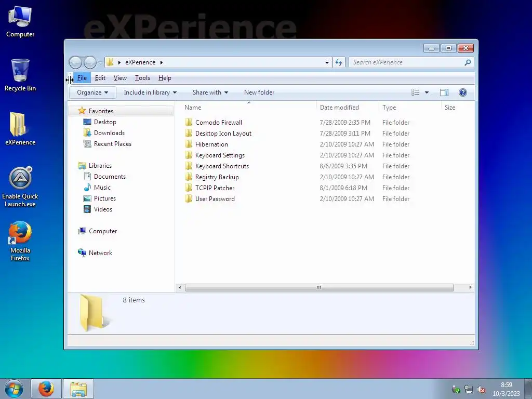Image resolution: width=532 pixels, height=399 pixels.
Task: Click the scrollbar left arrow
Action: (x=180, y=287)
